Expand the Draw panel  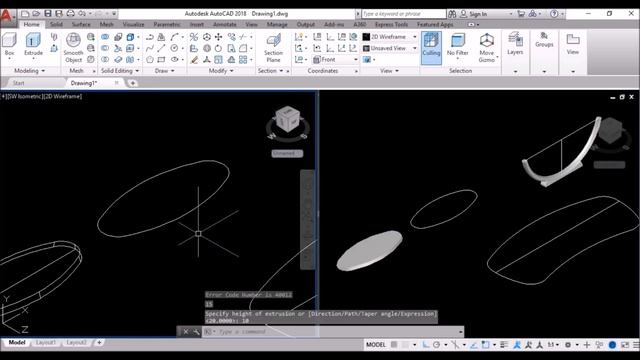tap(164, 71)
